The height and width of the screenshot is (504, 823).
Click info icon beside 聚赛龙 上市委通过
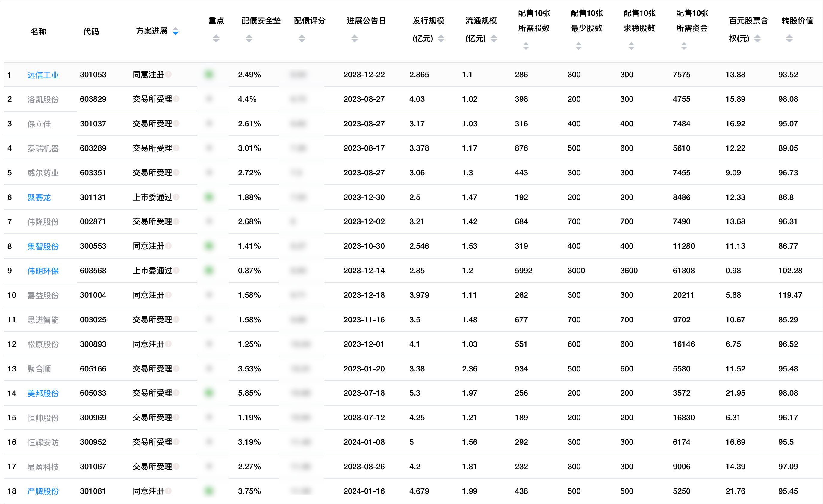(x=176, y=197)
